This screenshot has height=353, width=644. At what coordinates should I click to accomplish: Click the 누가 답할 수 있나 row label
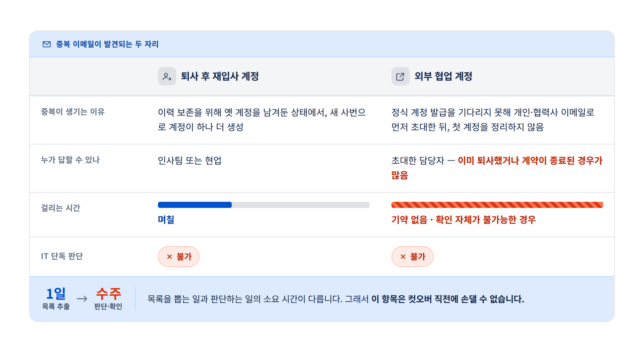click(70, 160)
